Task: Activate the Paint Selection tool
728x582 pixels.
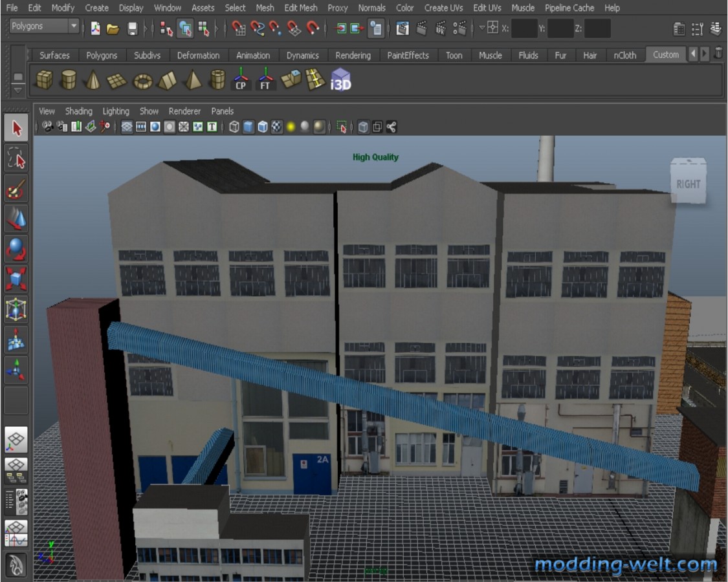Action: click(x=17, y=189)
